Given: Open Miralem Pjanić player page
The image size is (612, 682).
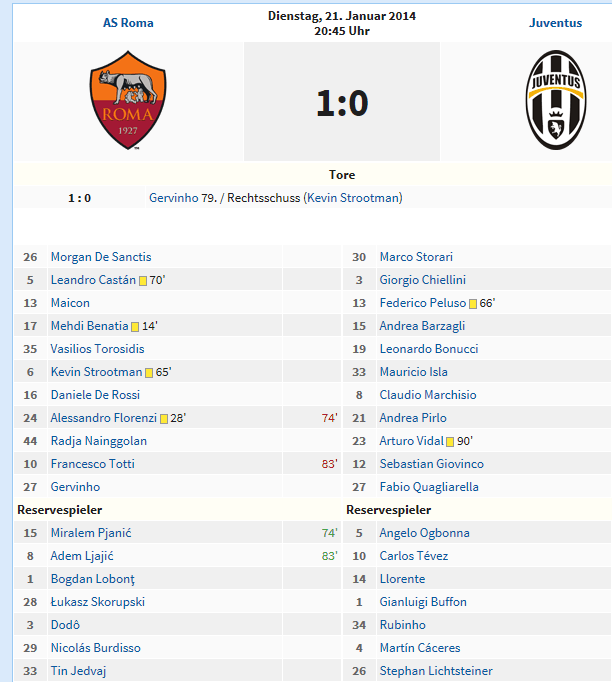Looking at the screenshot, I should pyautogui.click(x=92, y=533).
